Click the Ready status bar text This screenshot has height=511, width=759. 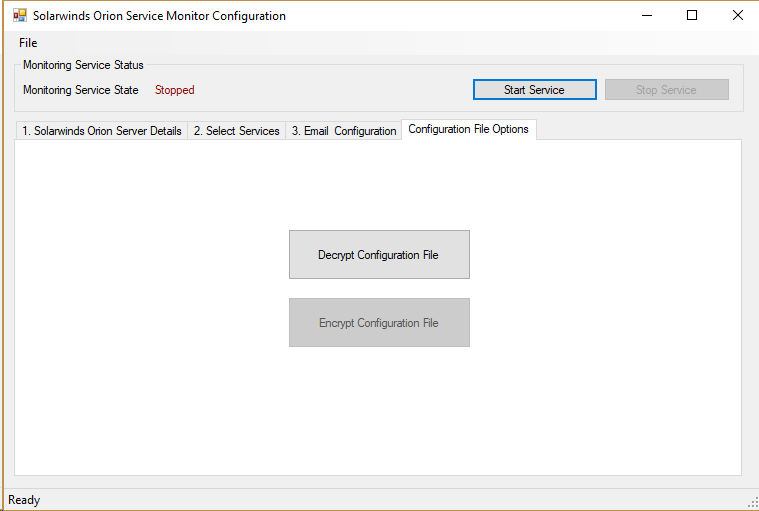[24, 500]
